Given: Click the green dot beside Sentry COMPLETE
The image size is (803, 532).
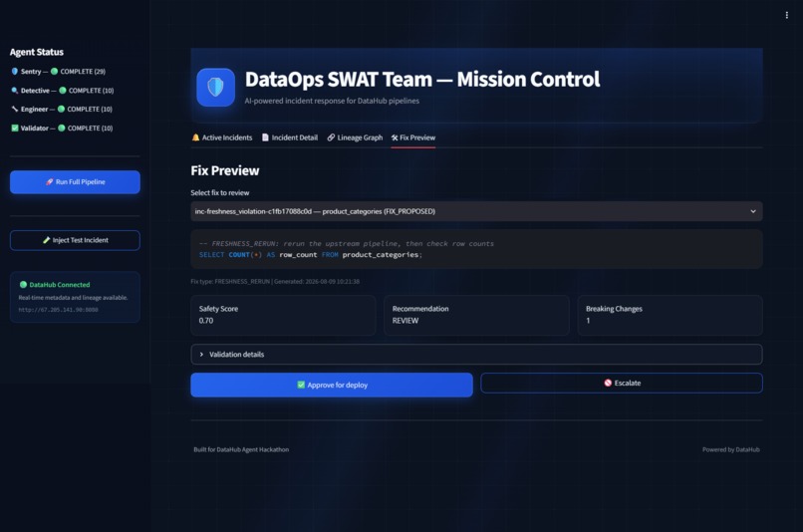Looking at the screenshot, I should [x=54, y=71].
